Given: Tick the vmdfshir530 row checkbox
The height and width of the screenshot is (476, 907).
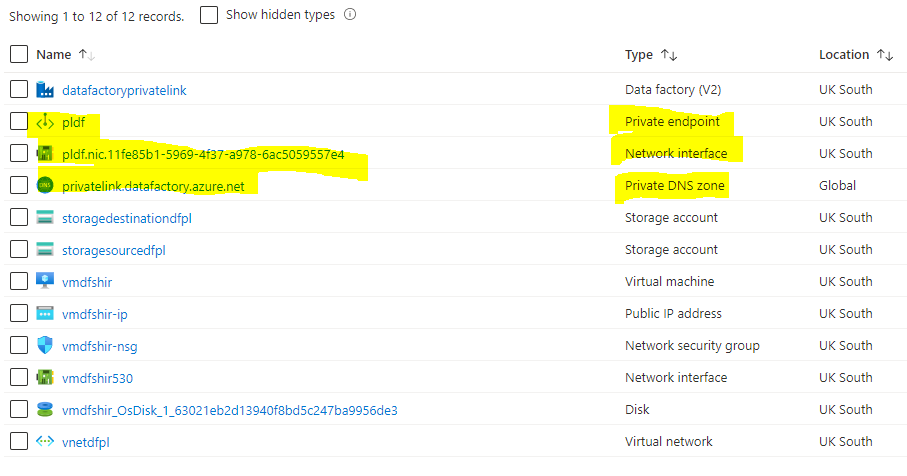Looking at the screenshot, I should (x=19, y=377).
